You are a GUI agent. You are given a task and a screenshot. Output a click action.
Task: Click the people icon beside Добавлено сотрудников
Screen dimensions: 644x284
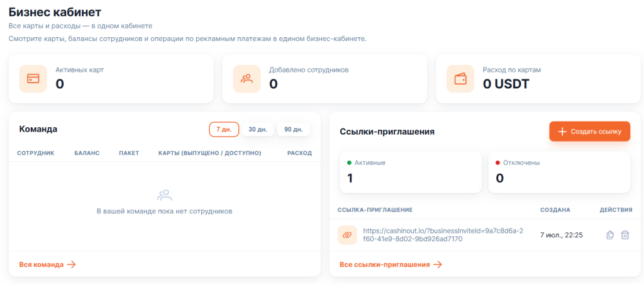247,79
